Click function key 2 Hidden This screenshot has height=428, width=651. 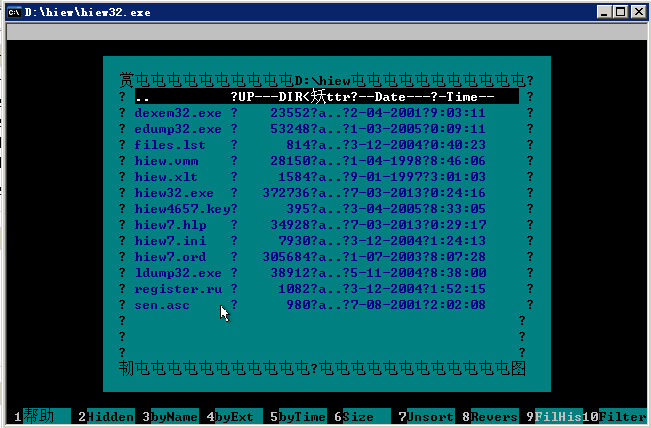(x=106, y=416)
